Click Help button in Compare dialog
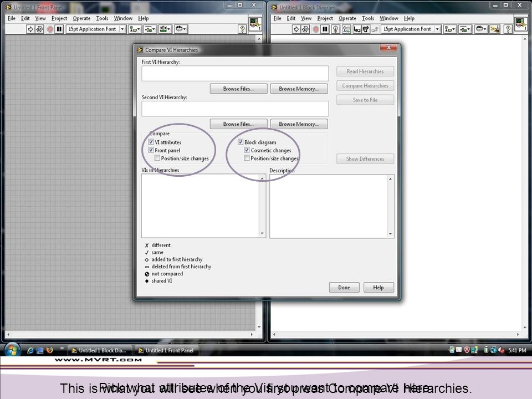Image resolution: width=532 pixels, height=399 pixels. click(378, 288)
